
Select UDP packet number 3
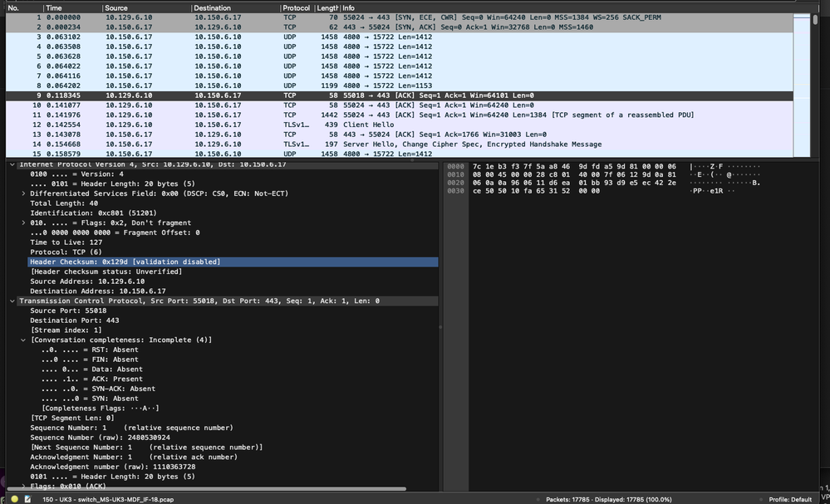pos(400,37)
